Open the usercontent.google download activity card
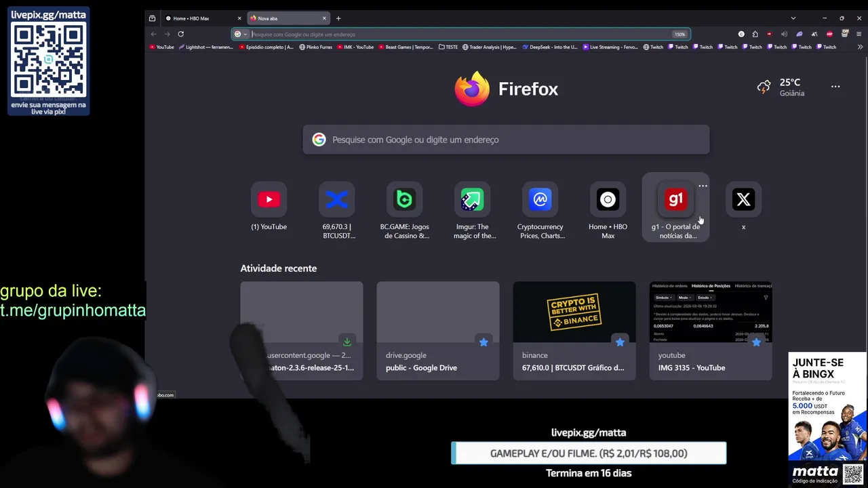The height and width of the screenshot is (488, 868). [302, 331]
